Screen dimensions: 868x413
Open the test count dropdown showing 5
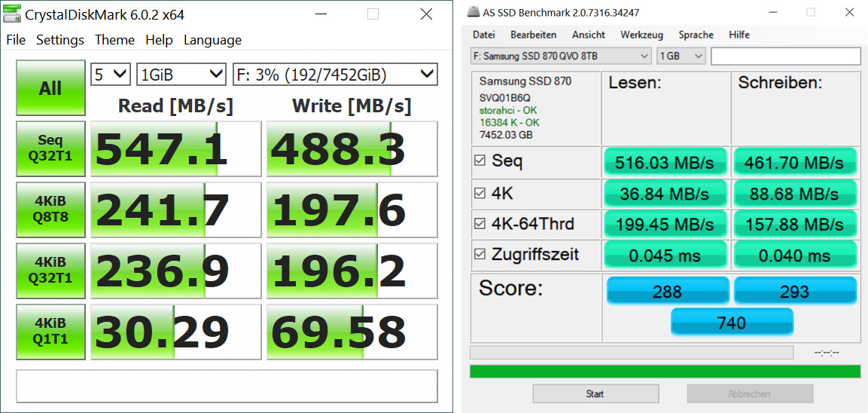click(111, 75)
